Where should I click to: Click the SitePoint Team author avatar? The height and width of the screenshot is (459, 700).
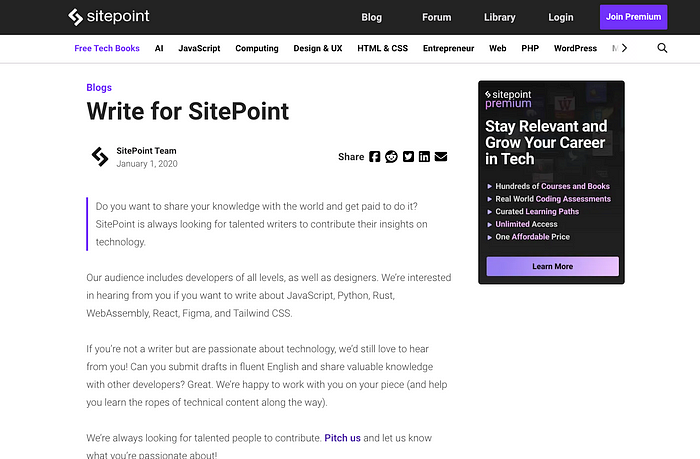[x=100, y=157]
